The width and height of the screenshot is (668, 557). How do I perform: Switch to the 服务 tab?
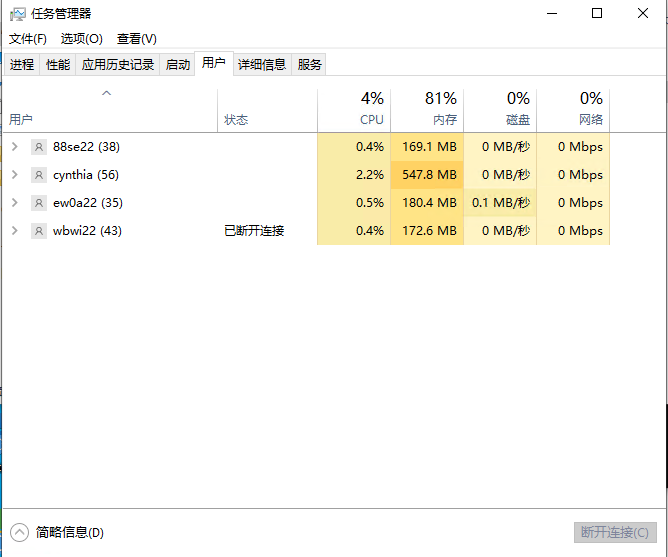click(x=309, y=65)
